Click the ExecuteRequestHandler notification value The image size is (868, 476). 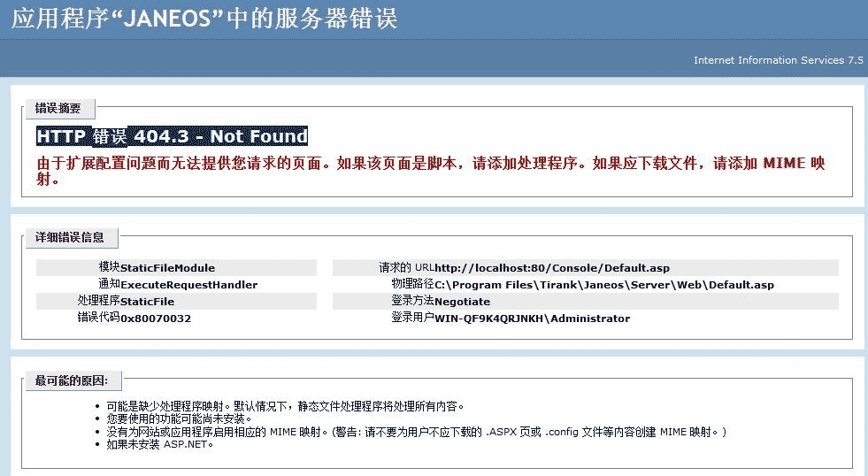(x=188, y=285)
